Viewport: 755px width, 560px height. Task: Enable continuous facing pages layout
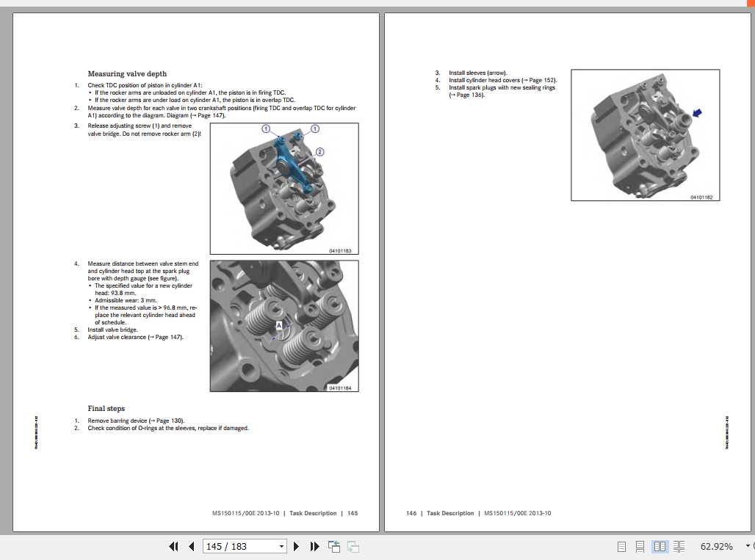pyautogui.click(x=679, y=546)
